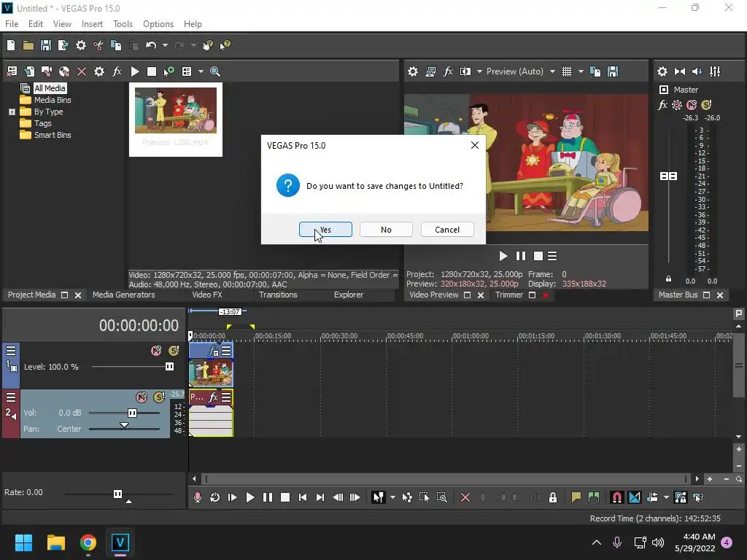Close the VEGAS Pro save dialog
The width and height of the screenshot is (747, 560).
pos(474,145)
